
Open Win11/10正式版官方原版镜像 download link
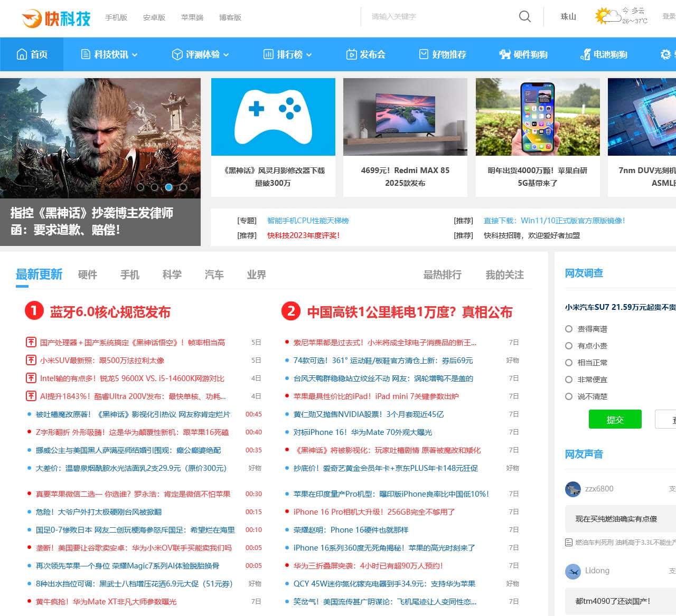[555, 221]
